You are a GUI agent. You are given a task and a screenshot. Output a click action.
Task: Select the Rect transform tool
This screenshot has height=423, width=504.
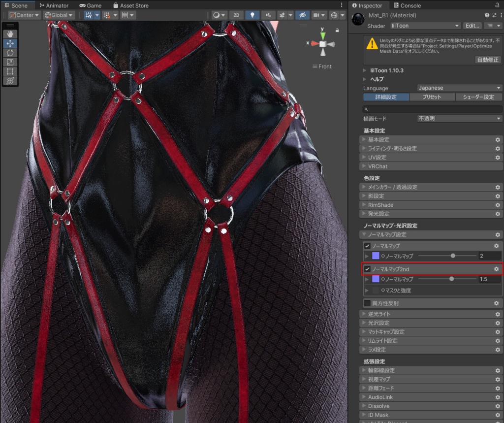pyautogui.click(x=10, y=71)
